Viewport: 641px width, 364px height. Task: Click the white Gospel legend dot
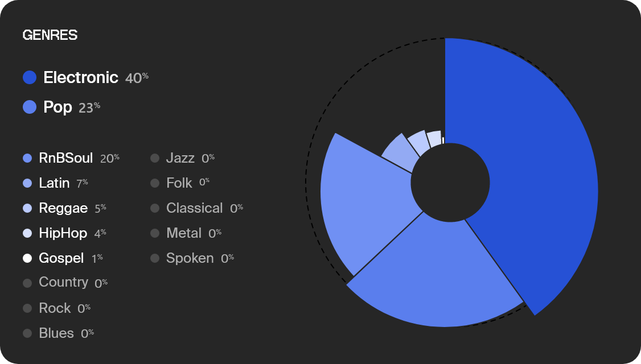click(27, 258)
